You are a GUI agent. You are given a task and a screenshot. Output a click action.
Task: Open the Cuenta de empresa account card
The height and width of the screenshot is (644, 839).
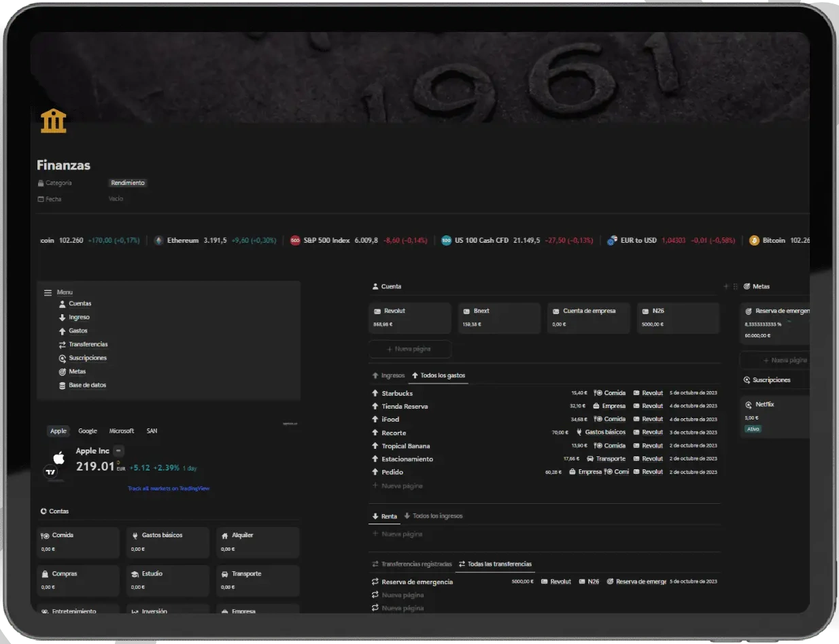coord(589,318)
